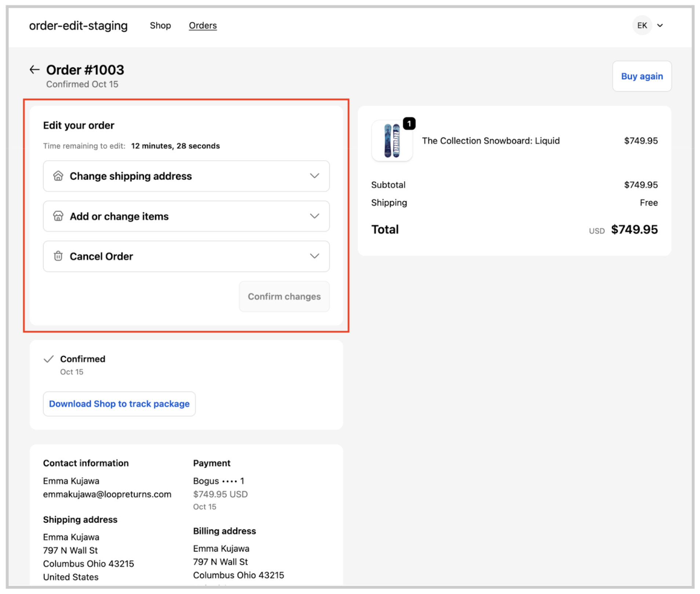Expand the Cancel Order chevron
Viewport: 700px width, 594px height.
click(314, 256)
